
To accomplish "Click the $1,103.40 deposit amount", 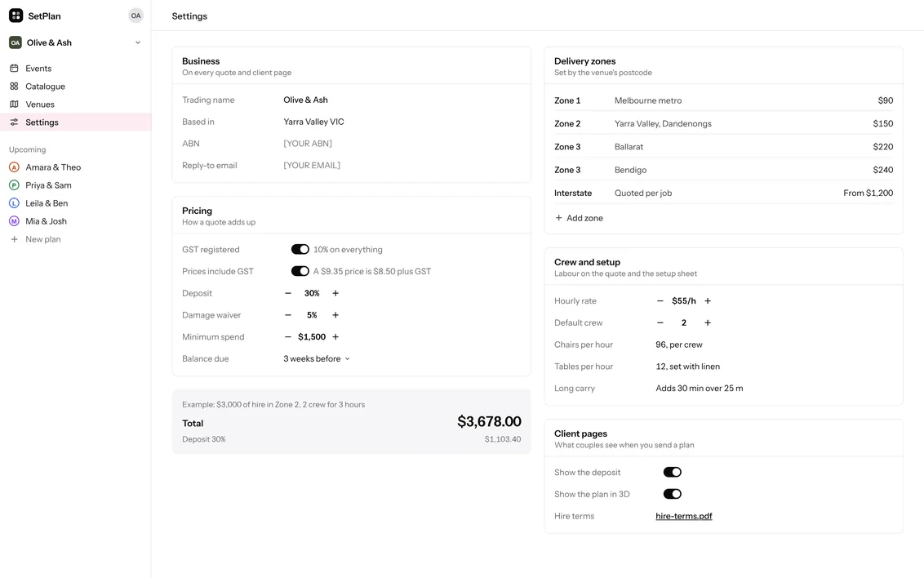I will 503,439.
